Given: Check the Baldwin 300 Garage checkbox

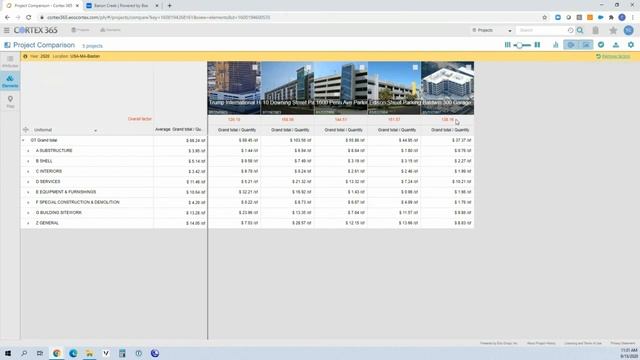Looking at the screenshot, I should 469,67.
